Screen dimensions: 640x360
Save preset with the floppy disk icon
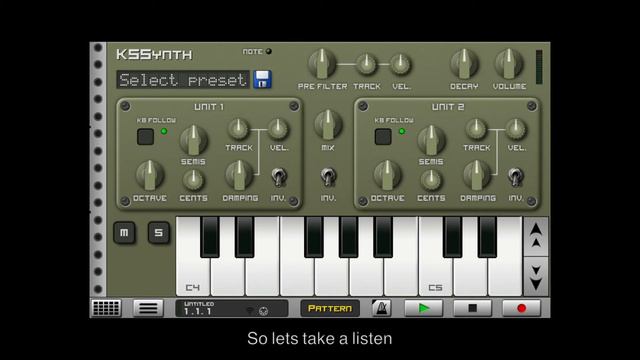pyautogui.click(x=262, y=79)
